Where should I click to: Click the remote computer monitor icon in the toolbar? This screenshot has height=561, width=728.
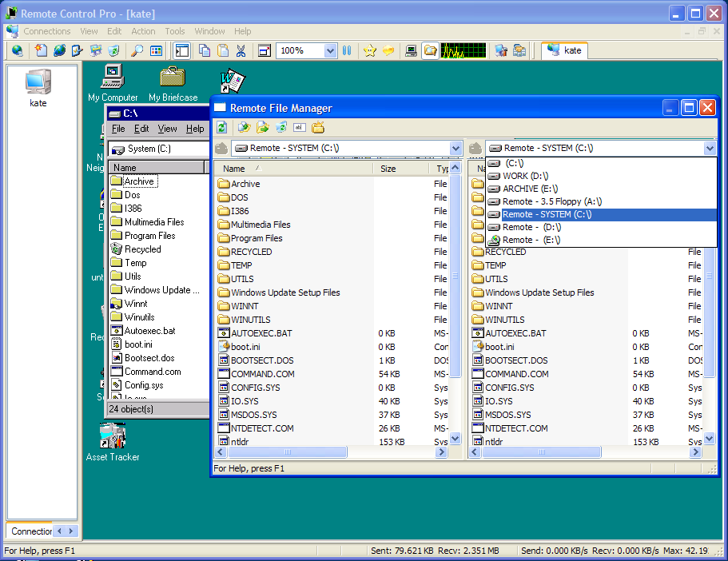pyautogui.click(x=411, y=50)
